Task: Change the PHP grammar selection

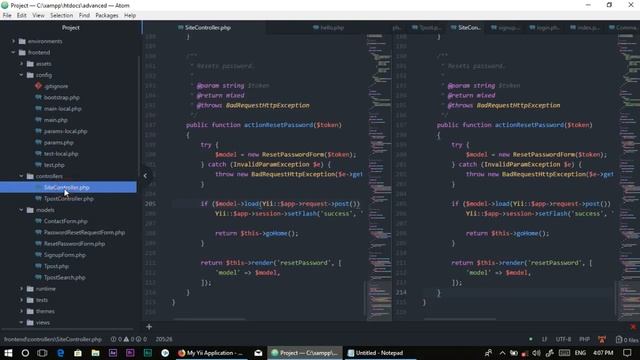Action: (x=584, y=340)
